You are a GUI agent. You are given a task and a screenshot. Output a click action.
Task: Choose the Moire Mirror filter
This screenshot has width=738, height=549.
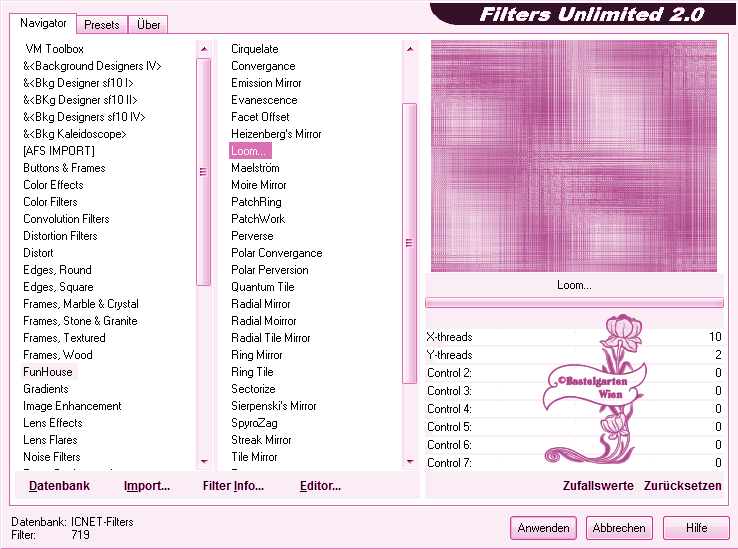coord(258,185)
